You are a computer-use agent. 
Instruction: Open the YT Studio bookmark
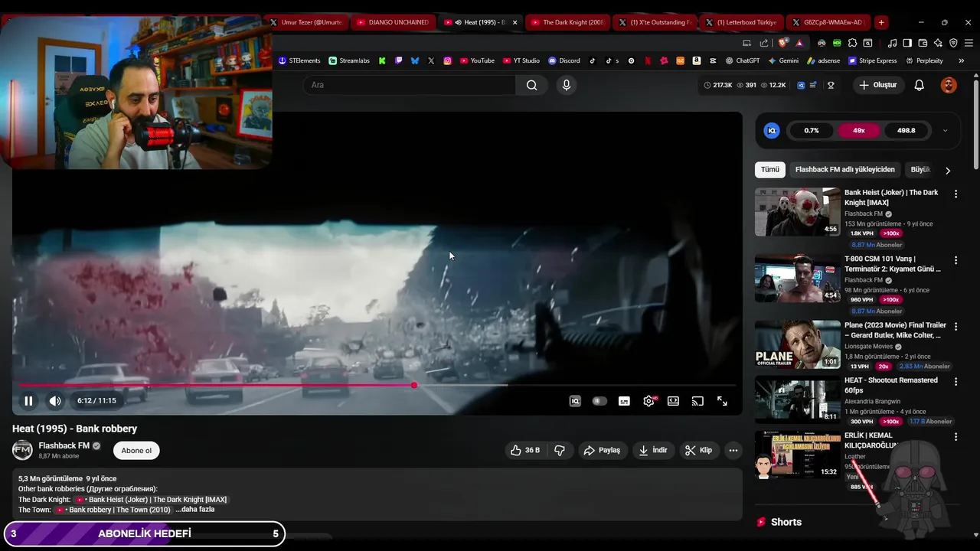pos(521,60)
